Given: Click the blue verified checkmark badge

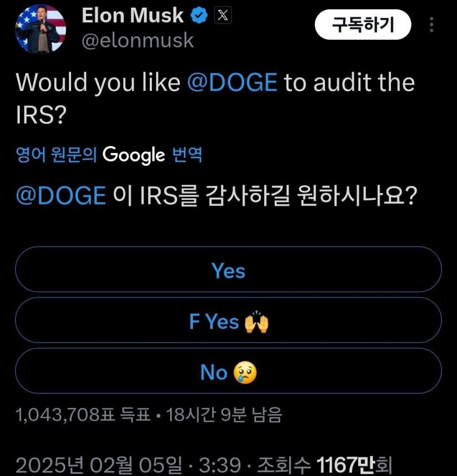Looking at the screenshot, I should tap(200, 16).
